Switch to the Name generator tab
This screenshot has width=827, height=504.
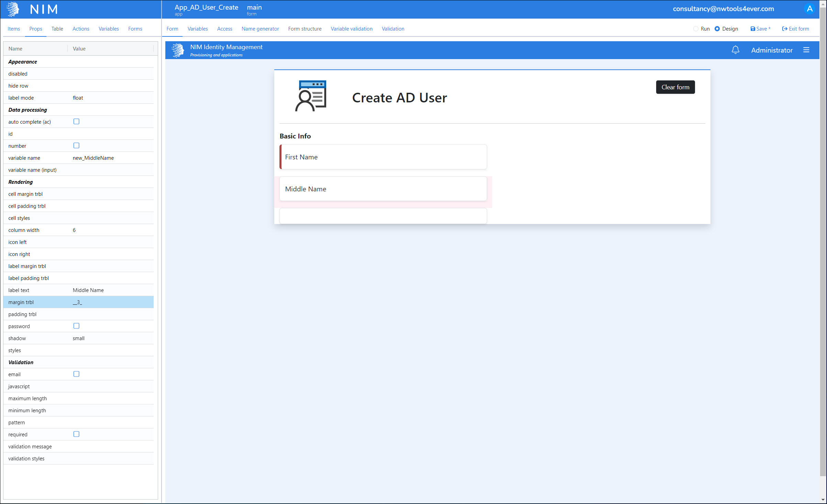click(260, 29)
